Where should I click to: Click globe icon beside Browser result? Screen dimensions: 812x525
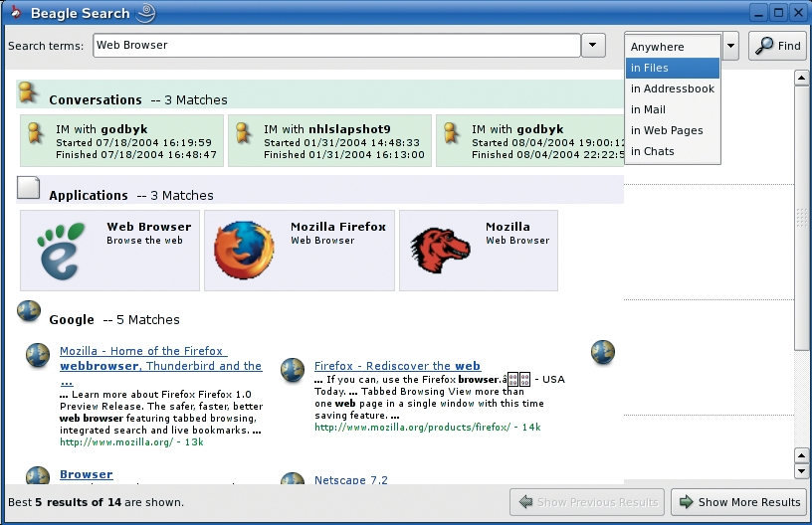point(38,475)
